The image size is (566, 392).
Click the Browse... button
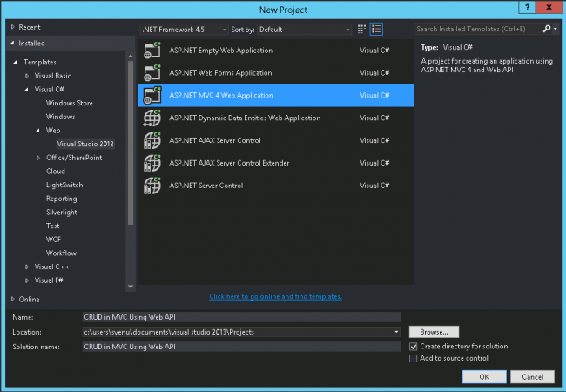pyautogui.click(x=434, y=332)
